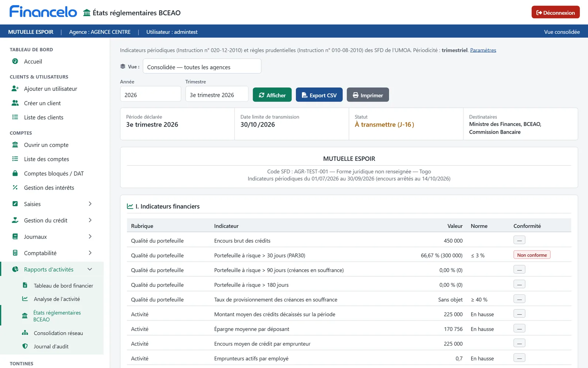588x368 pixels.
Task: Click the Afficher button
Action: tap(272, 95)
